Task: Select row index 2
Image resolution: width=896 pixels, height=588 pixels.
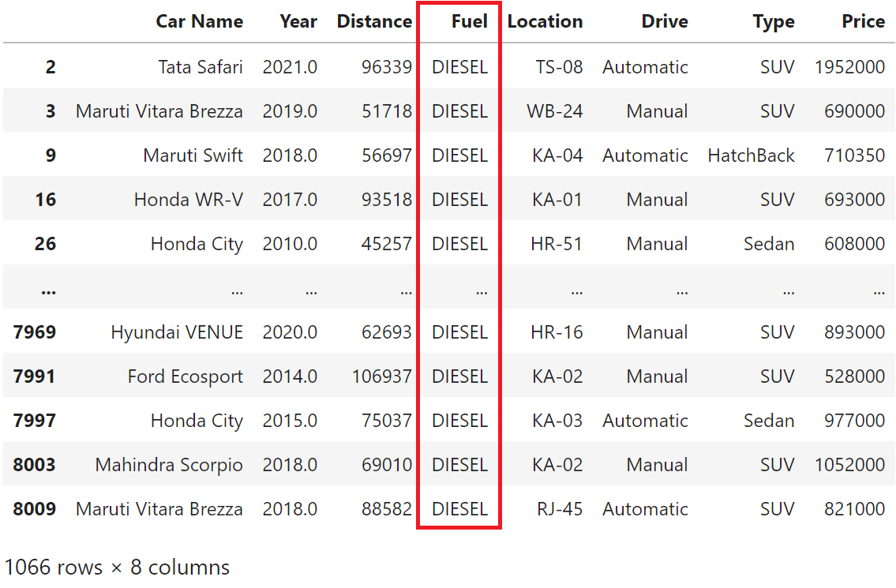Action: coord(51,67)
